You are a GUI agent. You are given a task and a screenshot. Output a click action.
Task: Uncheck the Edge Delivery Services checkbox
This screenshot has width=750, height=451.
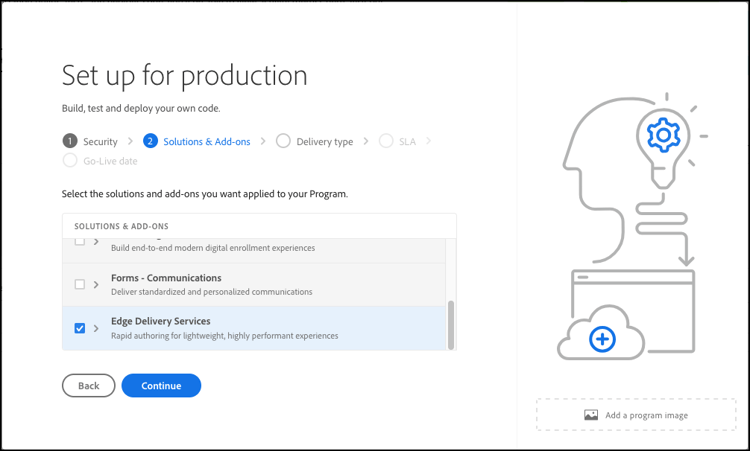[x=80, y=328]
